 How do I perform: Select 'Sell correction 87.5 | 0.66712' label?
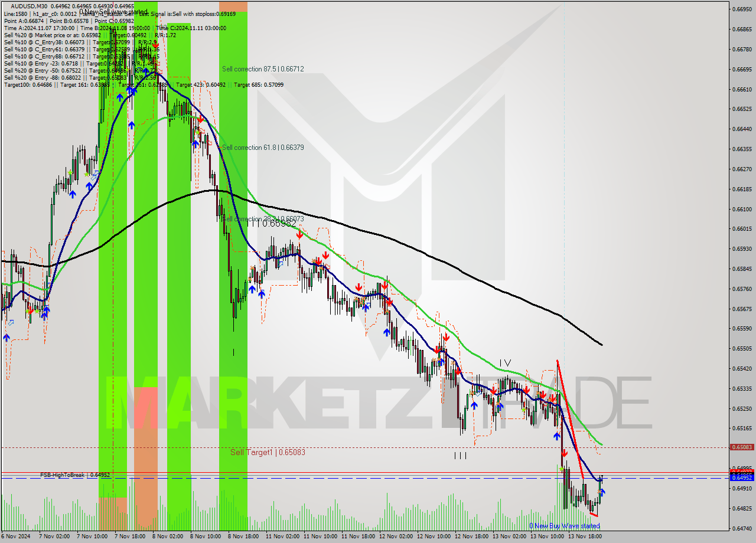click(x=263, y=69)
